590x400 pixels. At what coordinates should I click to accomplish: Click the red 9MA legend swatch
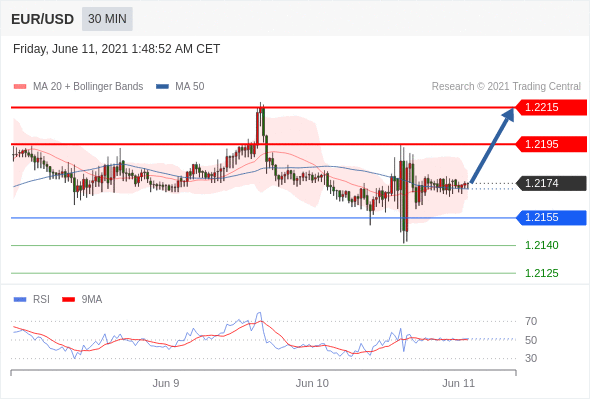(x=68, y=300)
